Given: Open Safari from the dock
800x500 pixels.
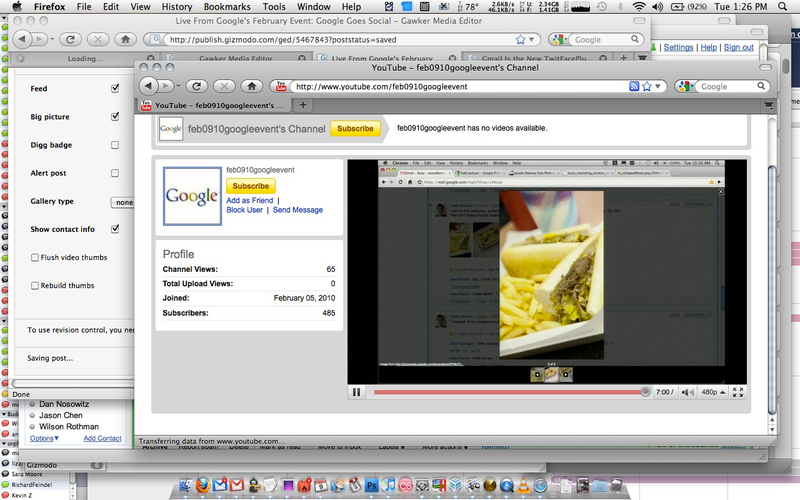Looking at the screenshot, I should 540,485.
